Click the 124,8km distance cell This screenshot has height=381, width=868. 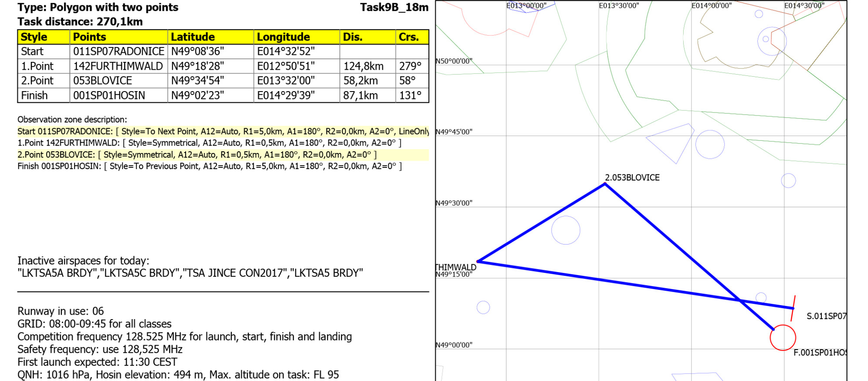(363, 66)
